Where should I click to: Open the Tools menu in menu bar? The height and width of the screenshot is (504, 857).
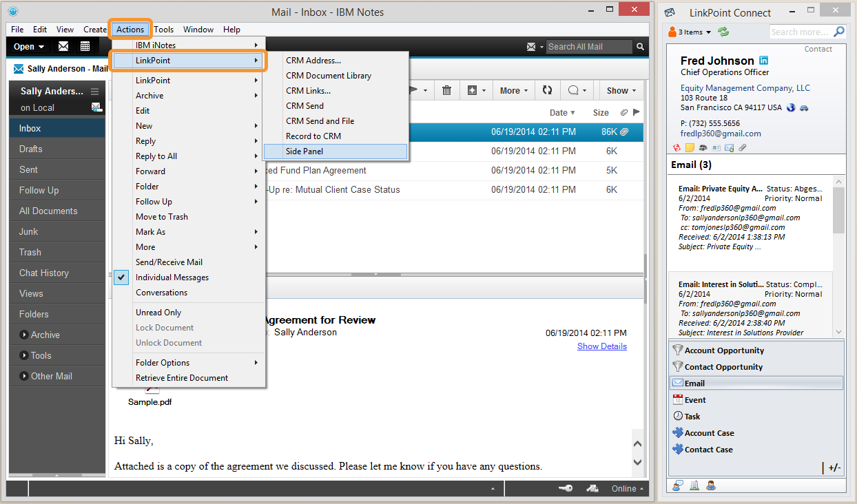coord(164,30)
